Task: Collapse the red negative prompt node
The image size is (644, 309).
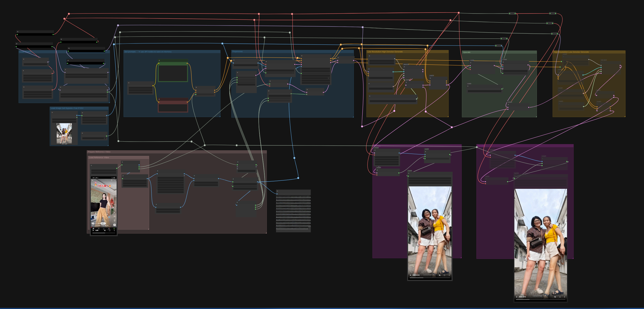Action: click(159, 99)
